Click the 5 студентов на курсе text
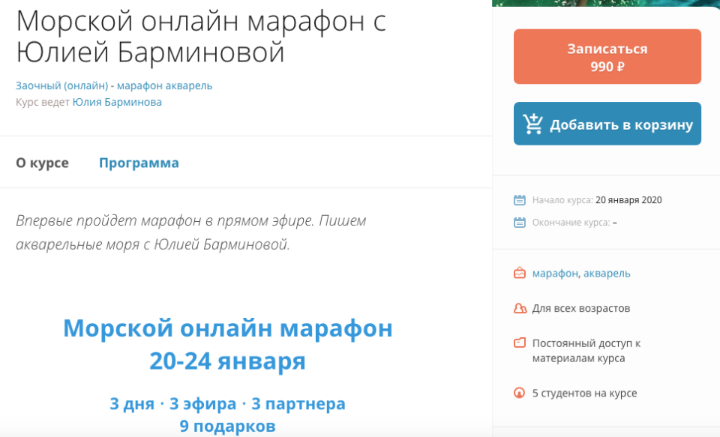This screenshot has height=437, width=720. (x=584, y=393)
